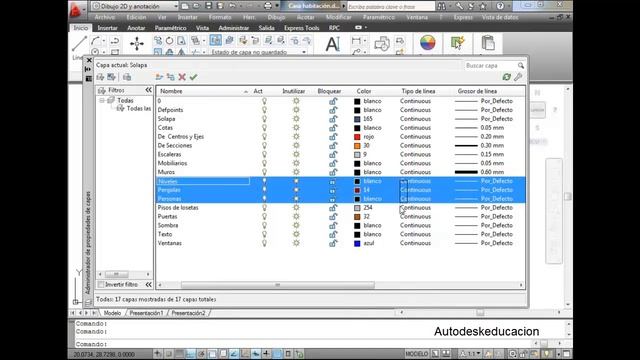640x360 pixels.
Task: Click the red color swatch of De Centros y Ejes
Action: click(x=357, y=137)
